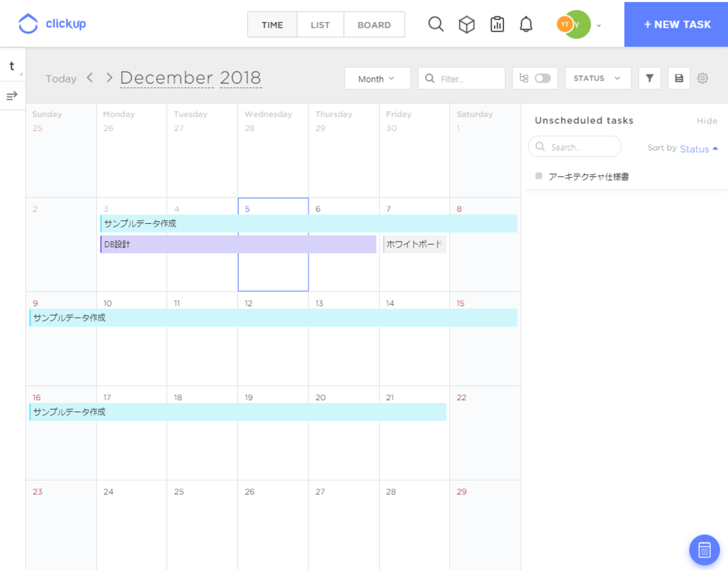
Task: Go to next month arrow
Action: [109, 77]
